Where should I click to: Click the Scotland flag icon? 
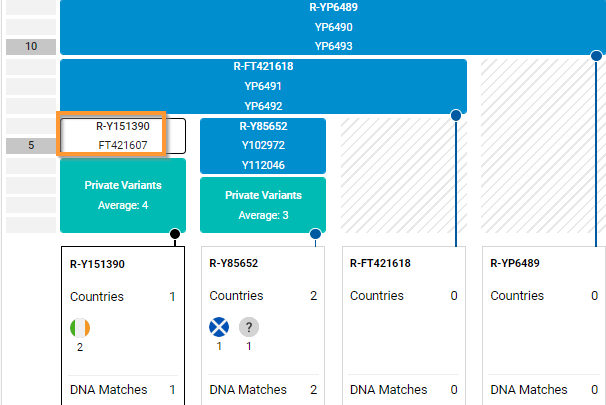(x=219, y=328)
